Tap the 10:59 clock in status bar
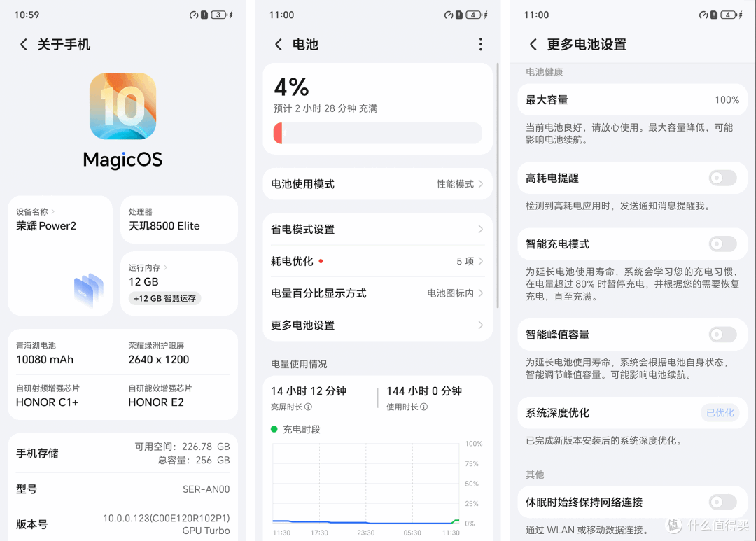 coord(27,15)
